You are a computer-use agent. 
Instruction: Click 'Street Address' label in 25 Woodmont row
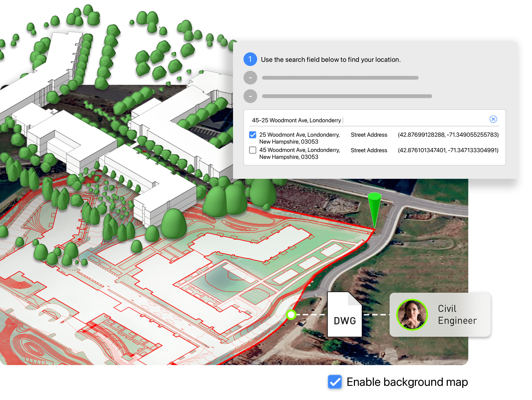pos(369,135)
